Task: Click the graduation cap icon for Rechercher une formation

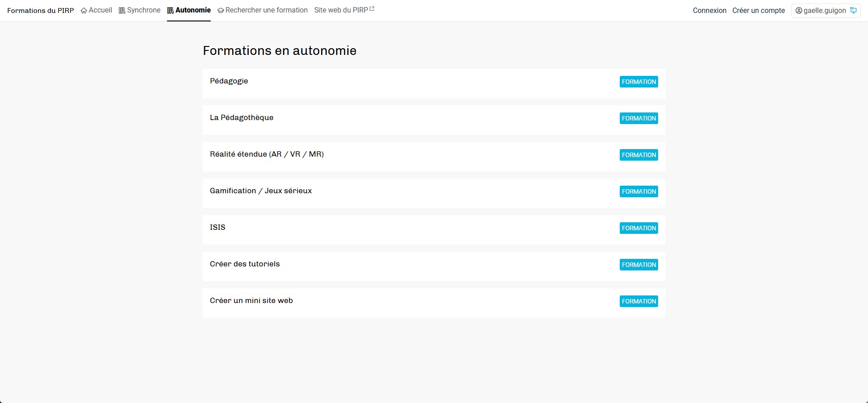Action: (220, 10)
